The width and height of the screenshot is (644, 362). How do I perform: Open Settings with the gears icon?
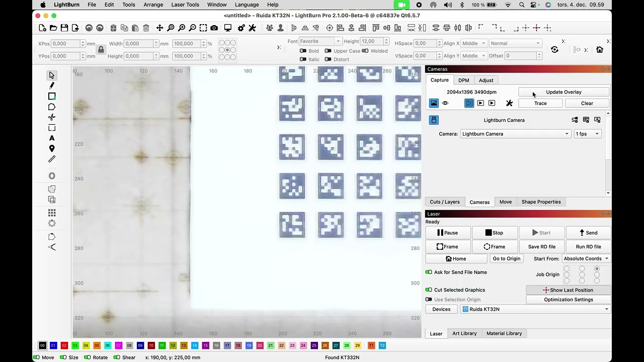click(x=242, y=28)
